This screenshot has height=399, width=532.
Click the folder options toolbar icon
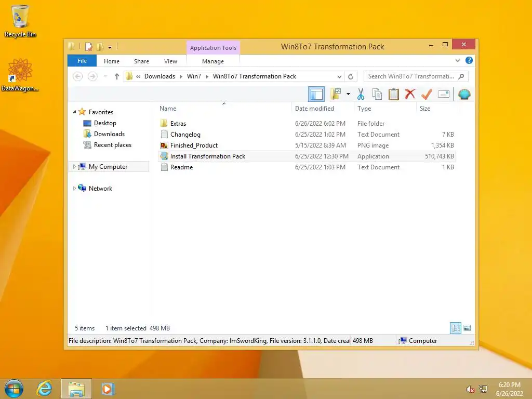(336, 94)
